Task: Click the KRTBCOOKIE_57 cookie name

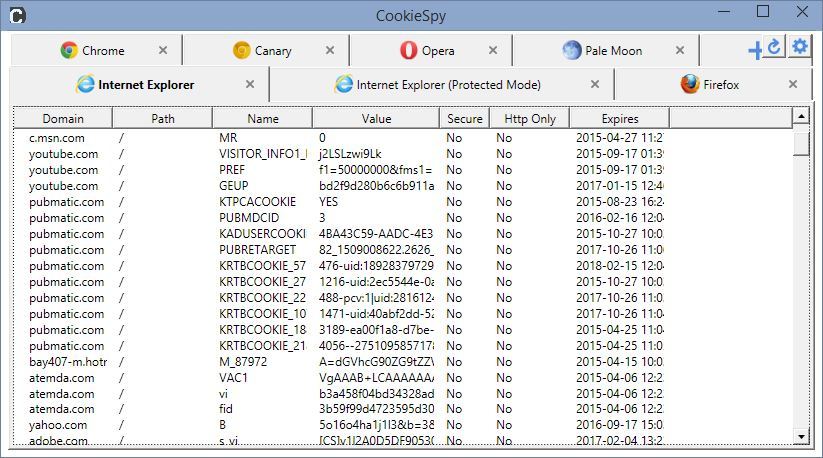Action: click(x=262, y=265)
